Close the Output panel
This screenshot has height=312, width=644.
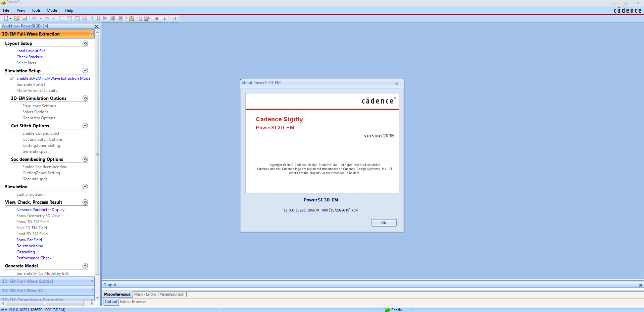(640, 285)
